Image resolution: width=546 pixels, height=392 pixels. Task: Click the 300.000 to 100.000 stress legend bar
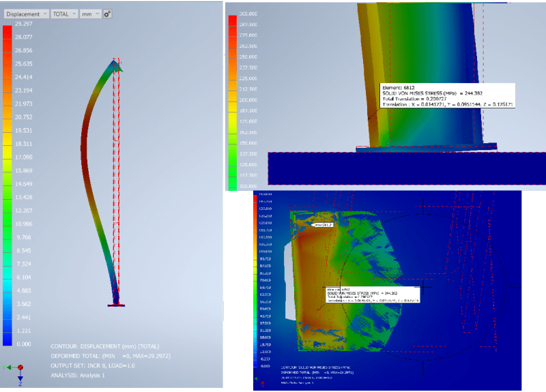(x=232, y=103)
